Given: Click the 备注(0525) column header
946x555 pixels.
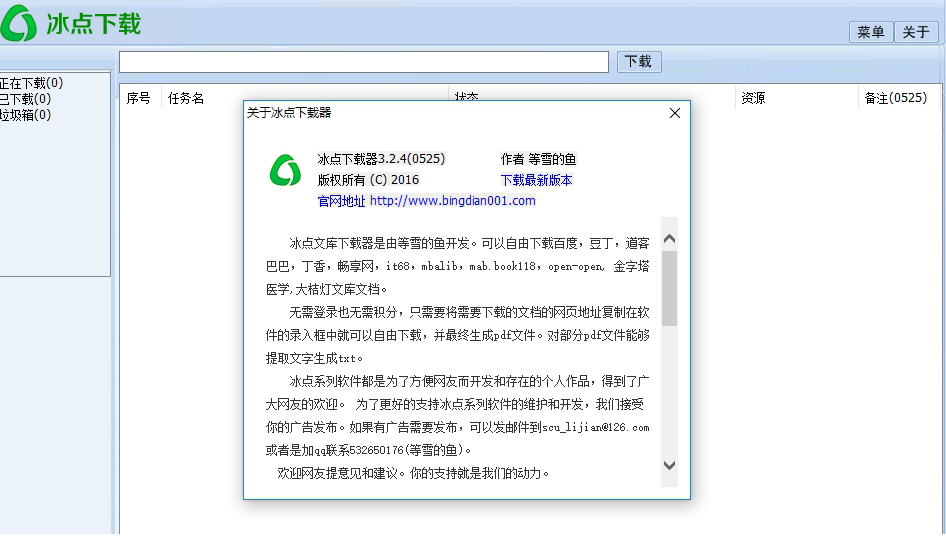Looking at the screenshot, I should [895, 98].
